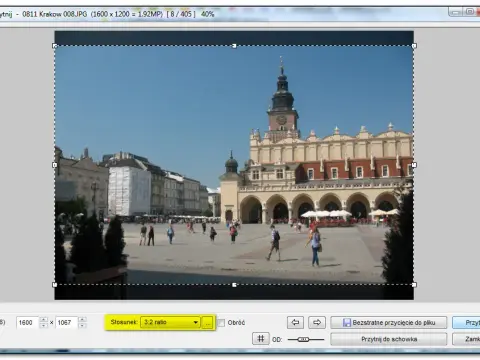
Task: Click the bottom-right crop selection handle
Action: (414, 285)
